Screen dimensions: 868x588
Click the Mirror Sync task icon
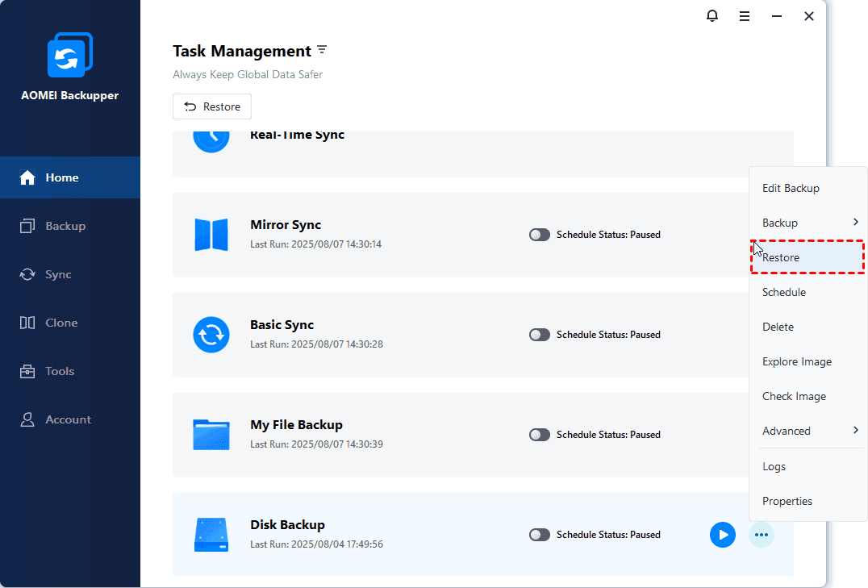[211, 235]
